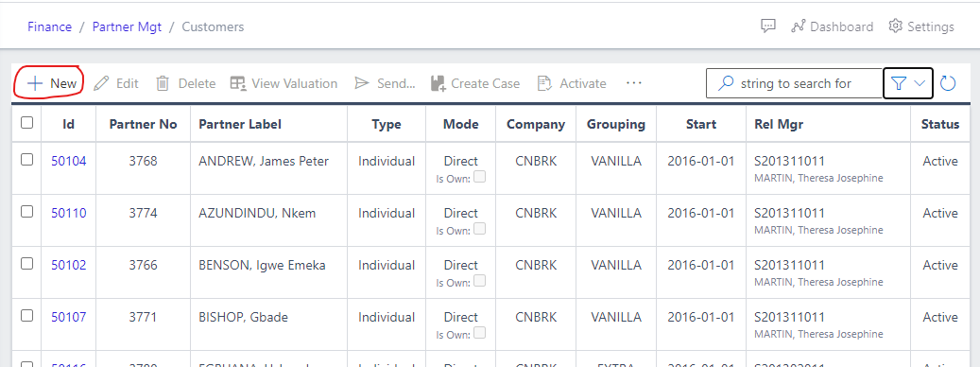Toggle Is Own checkbox for AZUNDINDU row

click(x=479, y=229)
